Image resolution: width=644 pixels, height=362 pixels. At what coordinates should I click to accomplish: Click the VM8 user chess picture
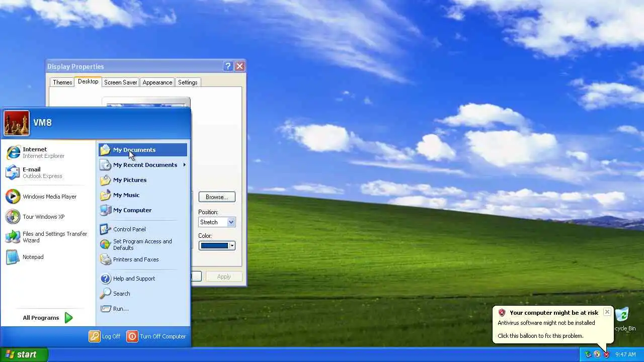[x=17, y=123]
